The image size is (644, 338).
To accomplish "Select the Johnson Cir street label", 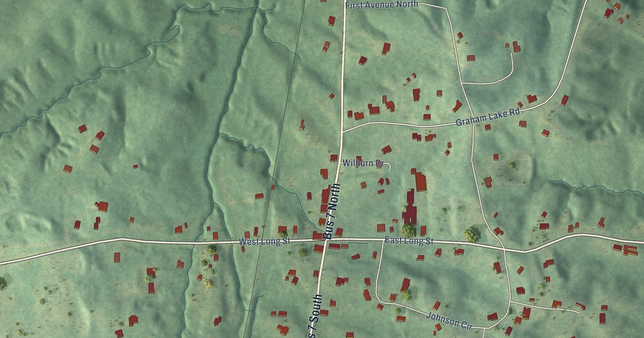I will click(450, 320).
